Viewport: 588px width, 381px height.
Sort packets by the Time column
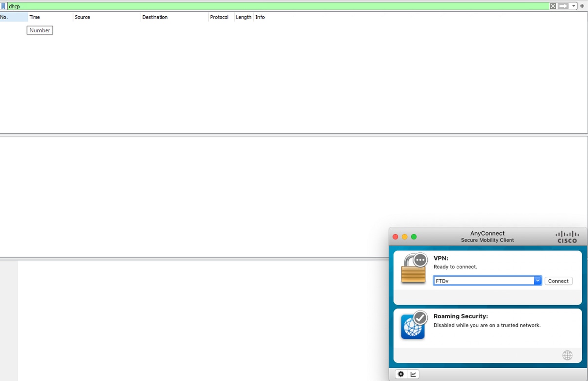[50, 17]
